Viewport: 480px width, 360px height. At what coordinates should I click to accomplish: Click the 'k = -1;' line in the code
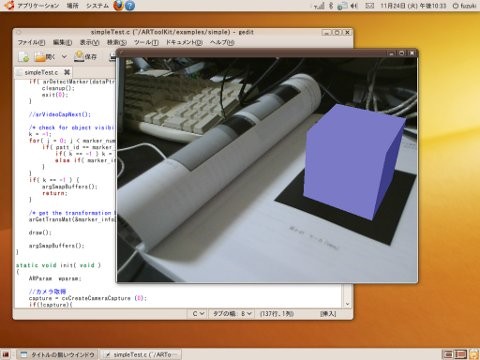[x=40, y=134]
